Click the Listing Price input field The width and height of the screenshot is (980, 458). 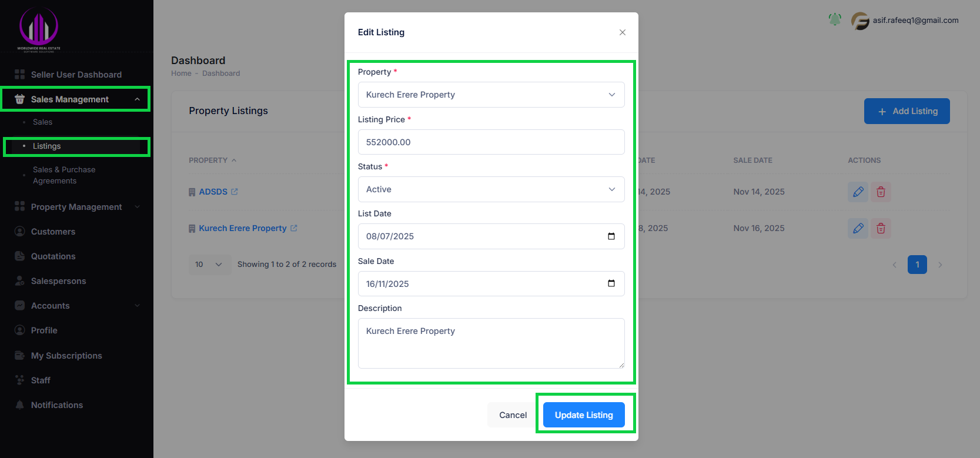pos(491,142)
